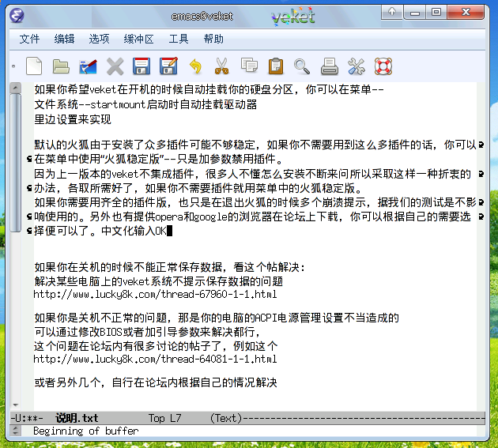Click the 说明.txt buffer name in mode line

[x=77, y=418]
